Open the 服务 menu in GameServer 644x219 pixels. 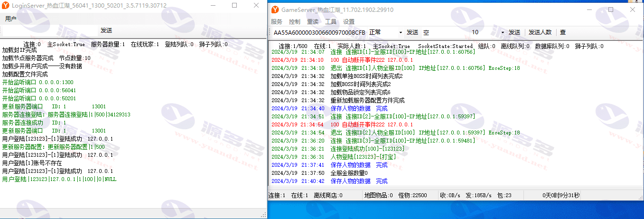click(x=277, y=22)
